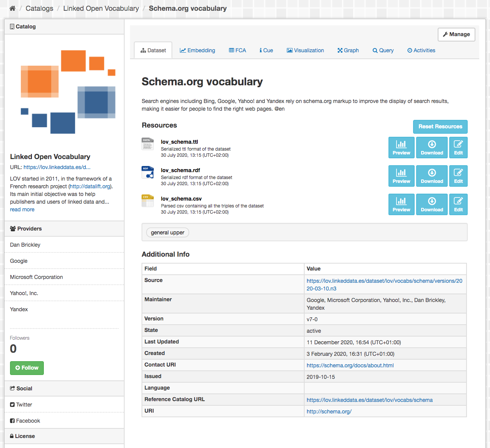Select the Query tab

point(383,50)
